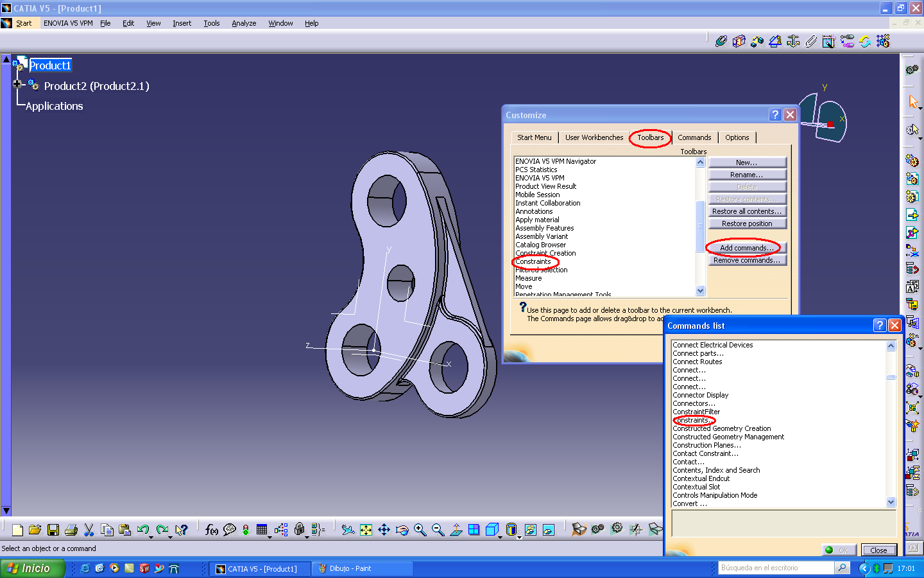Select Constraints in the Toolbars list
Screen dimensions: 924x578
click(533, 261)
